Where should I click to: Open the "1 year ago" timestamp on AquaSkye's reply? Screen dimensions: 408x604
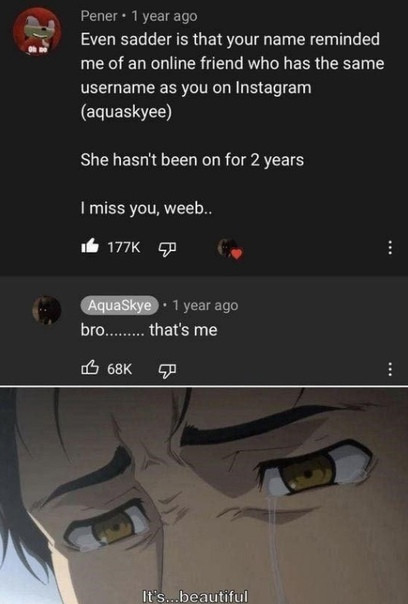(205, 305)
